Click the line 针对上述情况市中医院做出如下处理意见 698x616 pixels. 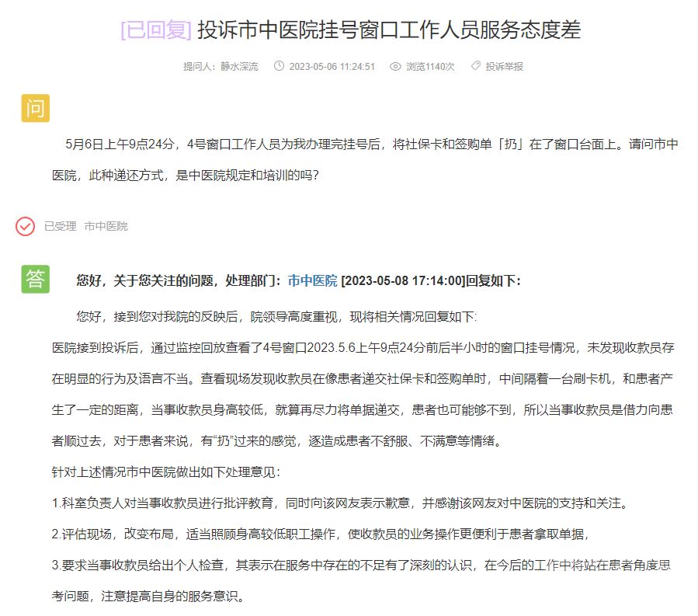[166, 472]
